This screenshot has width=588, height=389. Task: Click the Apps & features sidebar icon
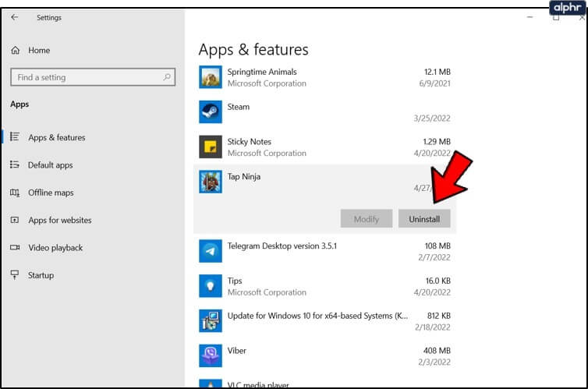(15, 136)
